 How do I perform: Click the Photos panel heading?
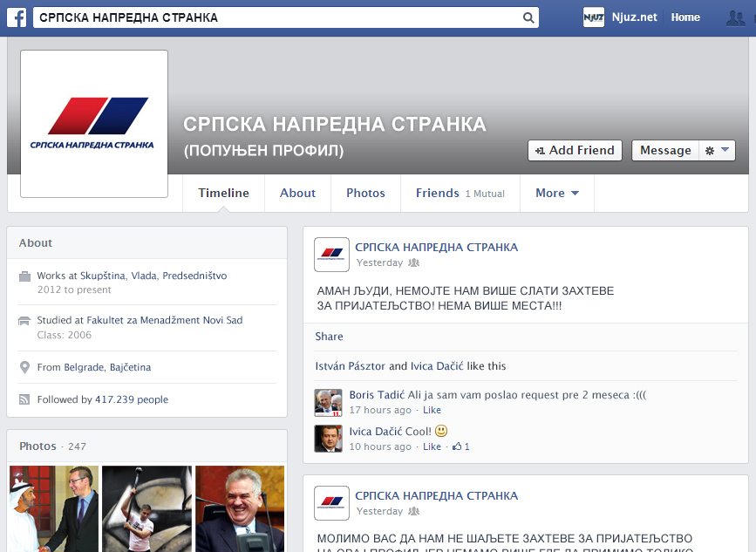coord(37,446)
